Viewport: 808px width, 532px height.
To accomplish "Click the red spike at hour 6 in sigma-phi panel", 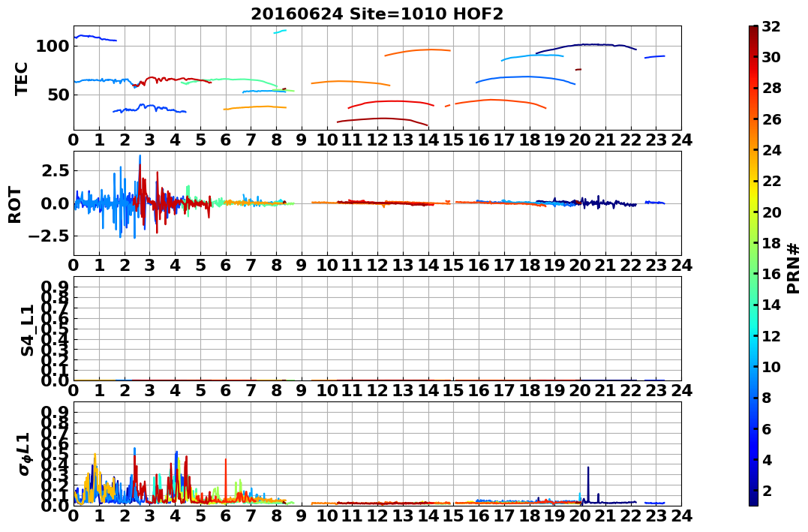I will [226, 479].
